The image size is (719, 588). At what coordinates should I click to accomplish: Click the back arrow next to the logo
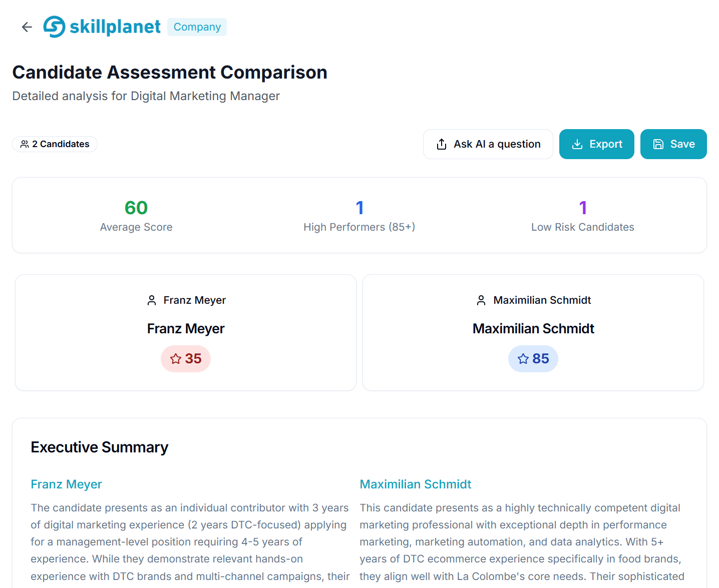point(26,27)
